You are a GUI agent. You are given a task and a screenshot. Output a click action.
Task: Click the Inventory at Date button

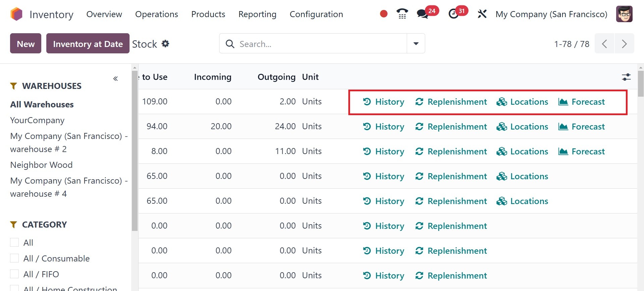coord(88,44)
